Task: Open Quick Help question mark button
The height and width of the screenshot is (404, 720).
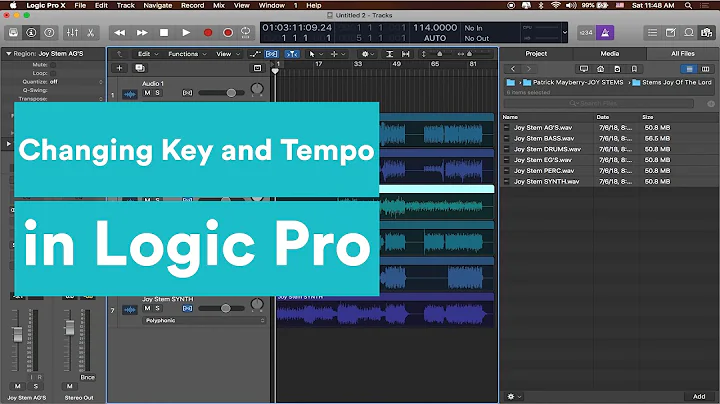Action: click(49, 33)
